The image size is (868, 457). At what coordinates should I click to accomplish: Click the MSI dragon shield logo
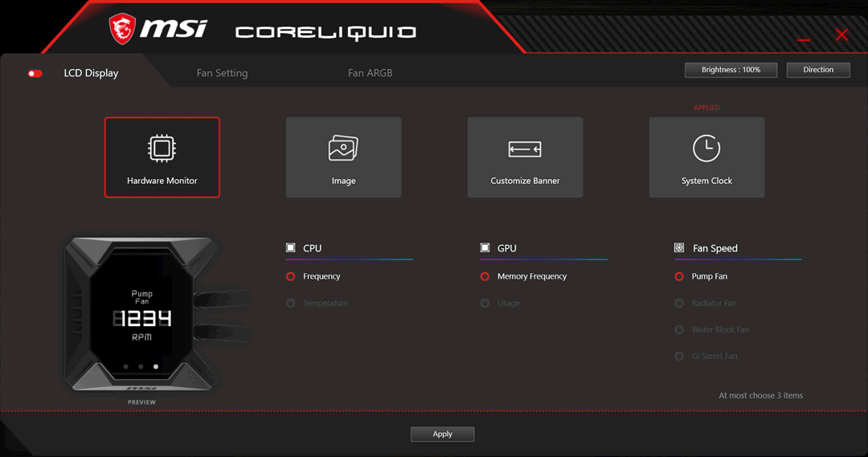coord(122,29)
